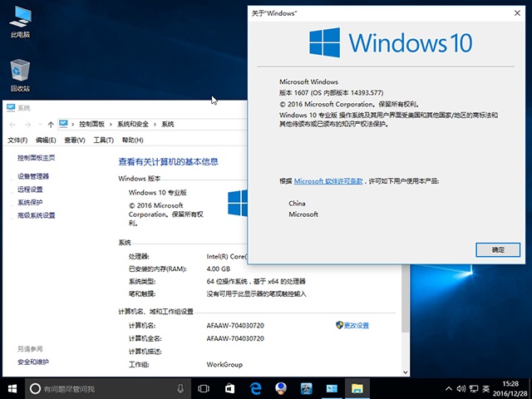This screenshot has height=399, width=532.
Task: Click the 确定 button in About dialog
Action: tap(497, 249)
